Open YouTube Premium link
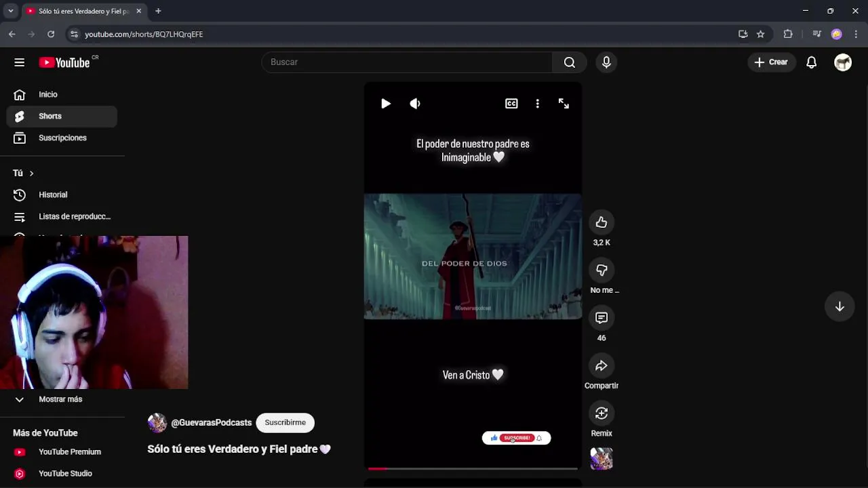The width and height of the screenshot is (868, 488). tap(62, 452)
